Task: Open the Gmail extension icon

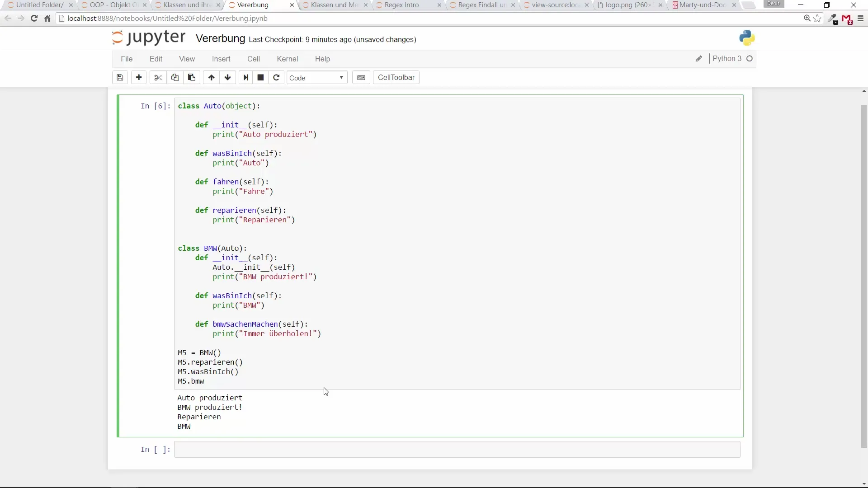Action: point(847,19)
